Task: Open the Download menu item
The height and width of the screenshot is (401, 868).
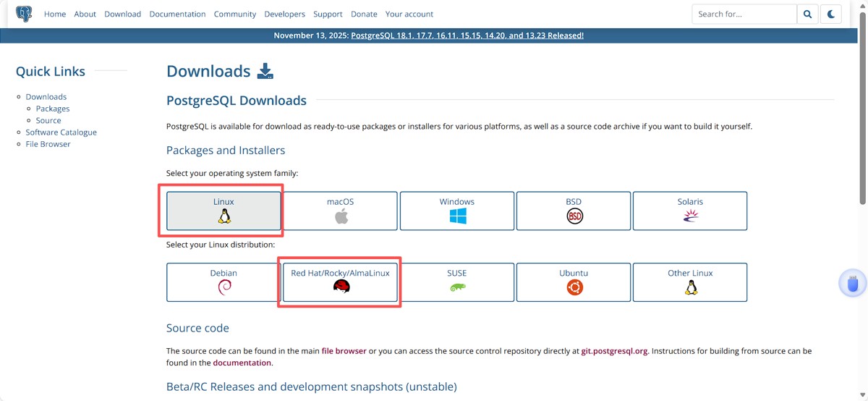Action: coord(123,14)
